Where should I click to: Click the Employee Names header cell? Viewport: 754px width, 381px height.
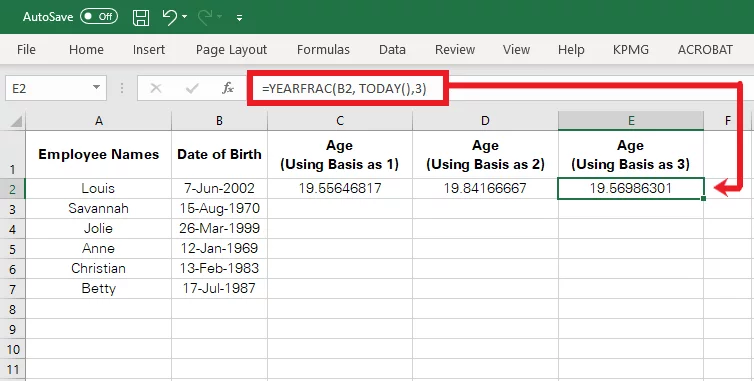click(x=99, y=154)
